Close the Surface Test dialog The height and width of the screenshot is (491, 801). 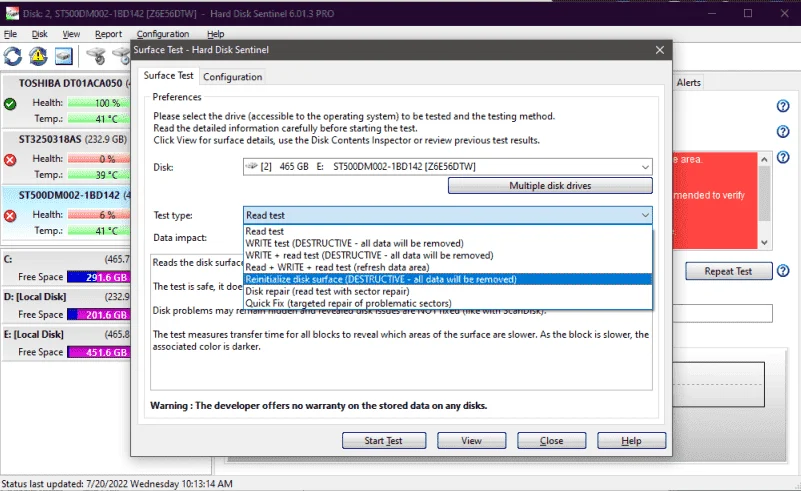pos(659,50)
